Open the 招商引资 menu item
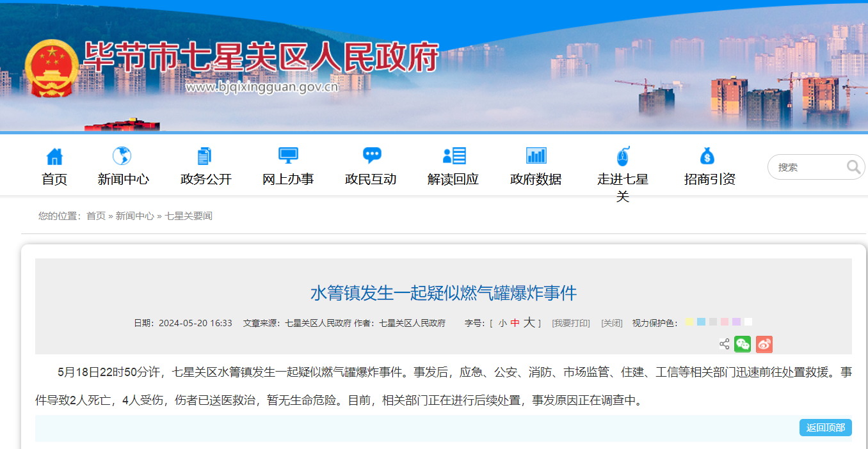The width and height of the screenshot is (868, 449). [x=709, y=179]
